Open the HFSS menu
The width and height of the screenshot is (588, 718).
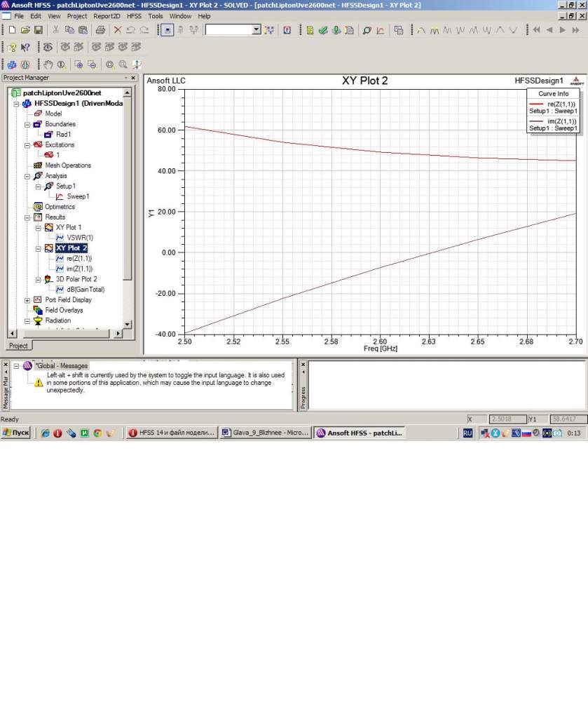point(134,15)
